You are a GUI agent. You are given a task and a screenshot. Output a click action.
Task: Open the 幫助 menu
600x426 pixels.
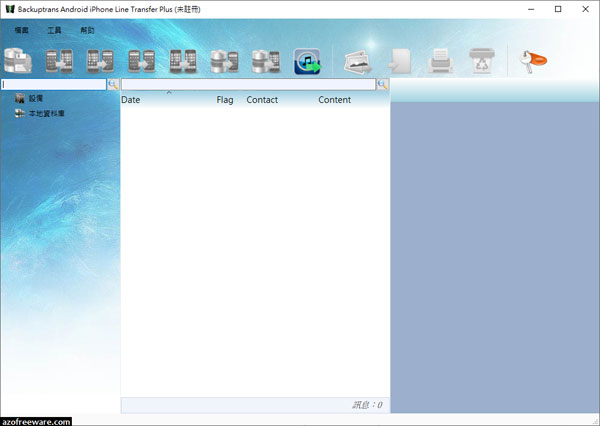point(87,31)
